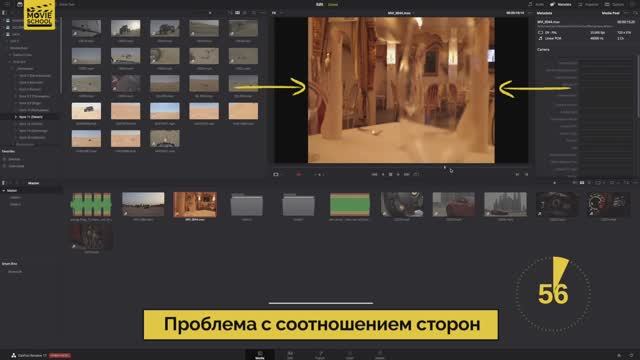This screenshot has width=640, height=360.
Task: Open the Media Pool dropdown in Metadata panel
Action: pos(612,13)
